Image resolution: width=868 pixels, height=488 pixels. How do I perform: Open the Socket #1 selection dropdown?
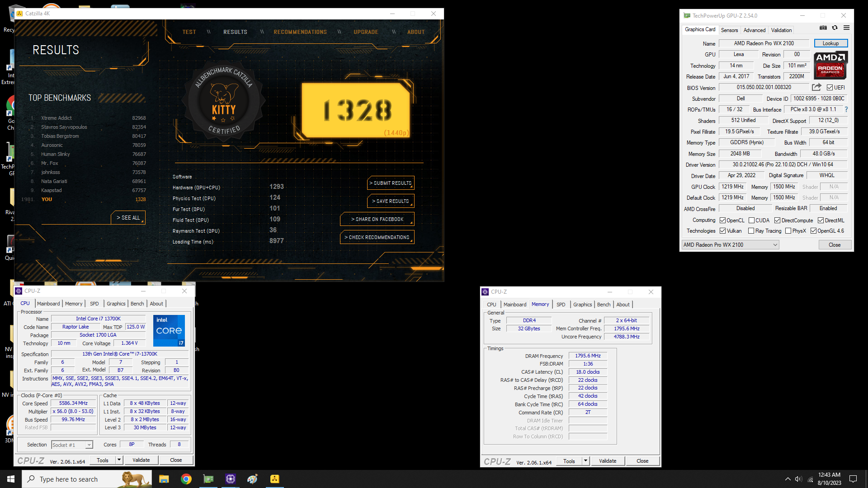pyautogui.click(x=72, y=445)
